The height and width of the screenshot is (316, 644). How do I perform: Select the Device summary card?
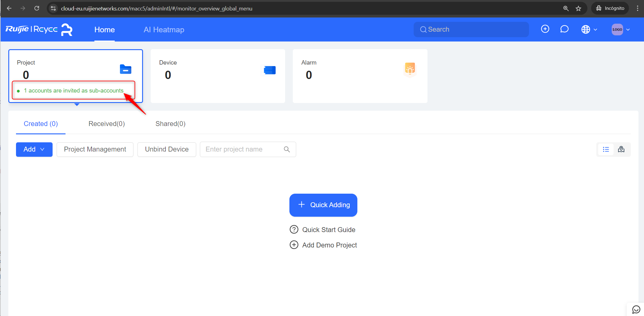coord(218,76)
